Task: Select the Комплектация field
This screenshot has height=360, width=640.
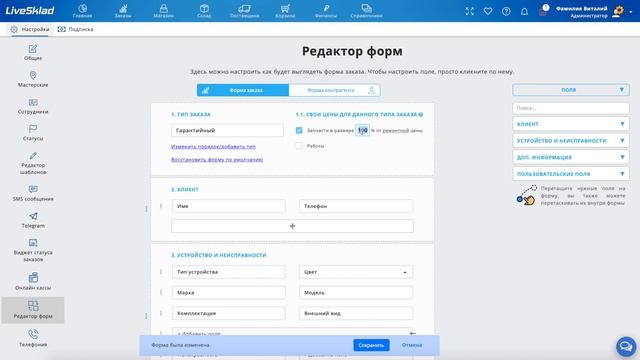Action: tap(229, 313)
